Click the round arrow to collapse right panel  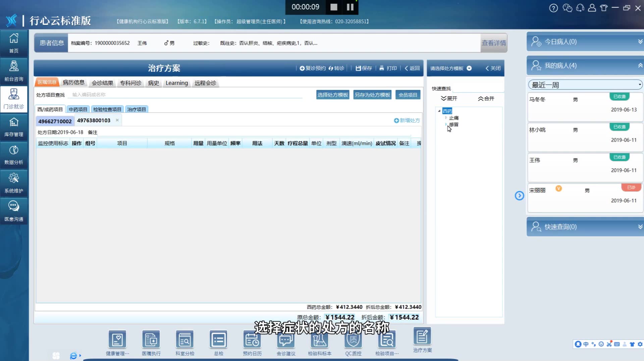(519, 196)
